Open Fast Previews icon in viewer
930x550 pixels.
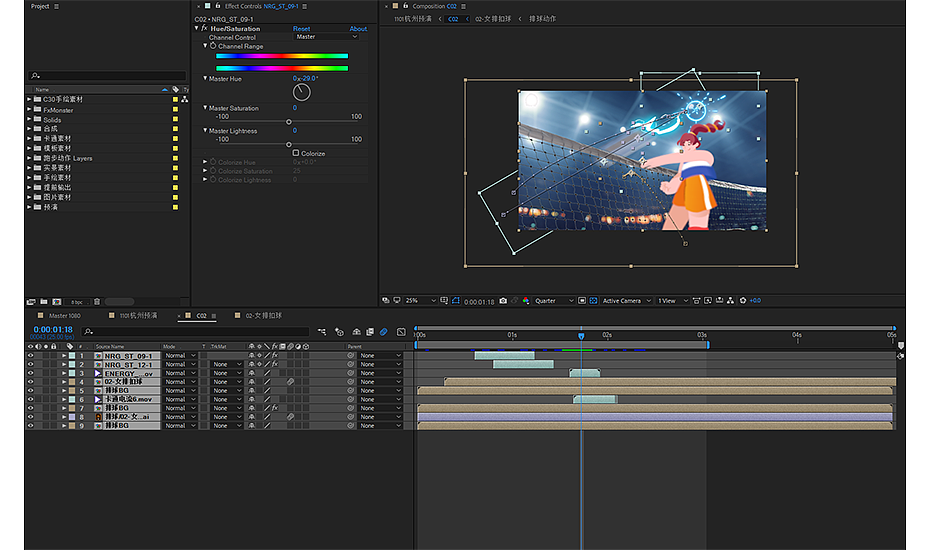tap(708, 301)
